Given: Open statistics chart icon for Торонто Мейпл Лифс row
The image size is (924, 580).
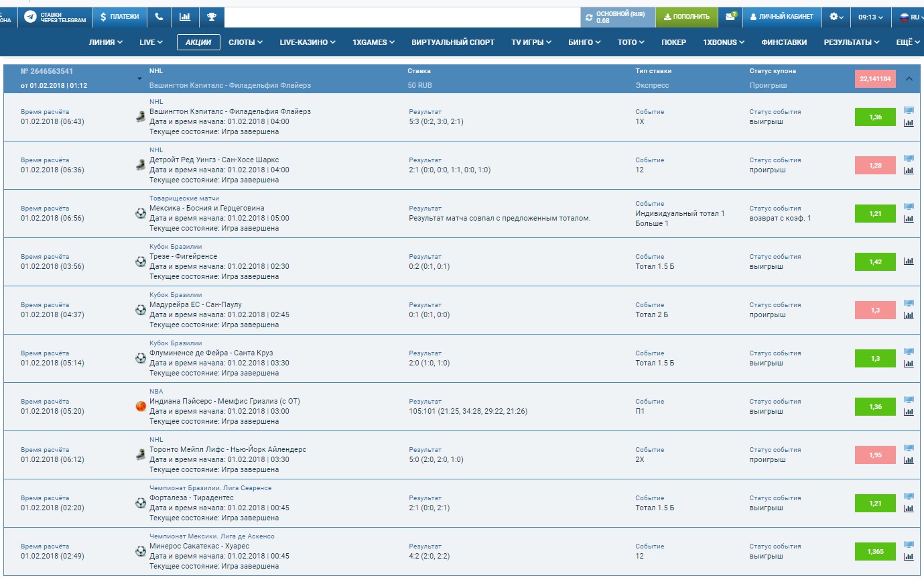Looking at the screenshot, I should 909,461.
